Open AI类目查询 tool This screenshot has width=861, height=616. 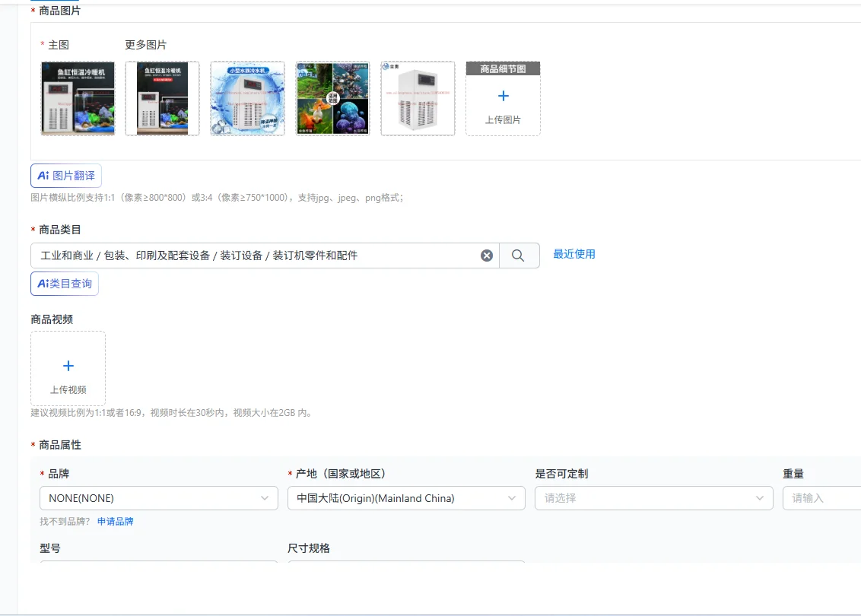tap(64, 284)
